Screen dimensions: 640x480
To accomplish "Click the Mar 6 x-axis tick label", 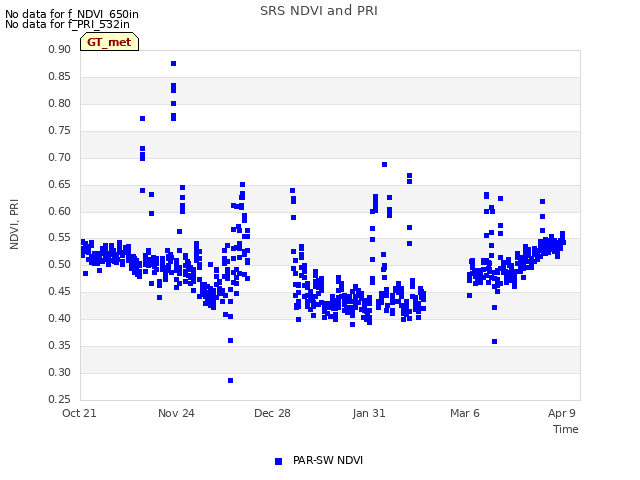I will pyautogui.click(x=465, y=413).
